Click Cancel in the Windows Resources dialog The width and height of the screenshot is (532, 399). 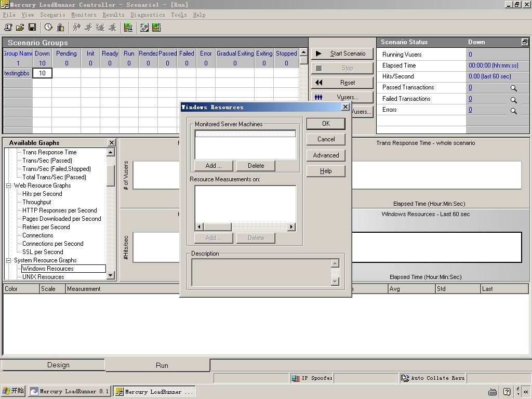[x=326, y=139]
